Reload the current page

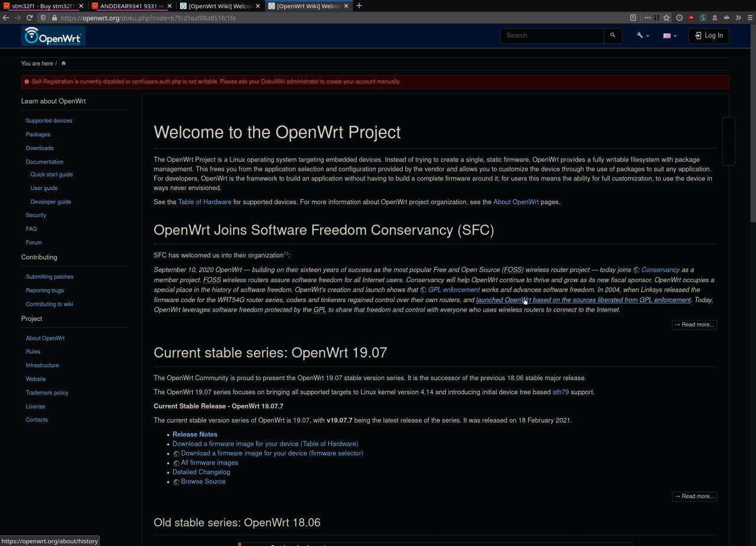(30, 18)
